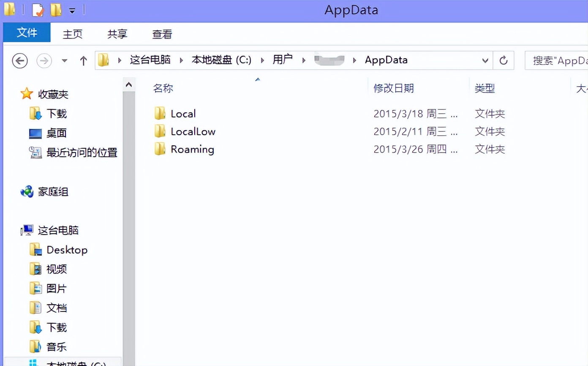Click the Desktop folder icon in tree

[35, 249]
